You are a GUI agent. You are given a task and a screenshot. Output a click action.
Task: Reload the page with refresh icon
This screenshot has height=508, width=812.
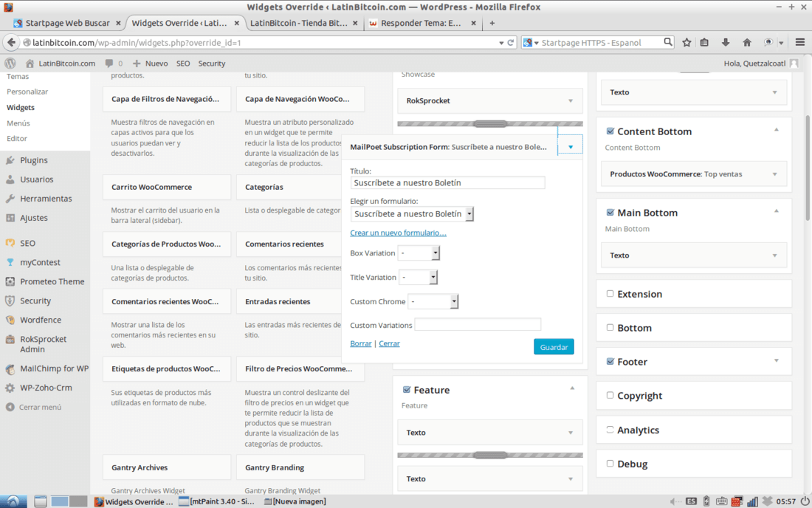pos(511,43)
